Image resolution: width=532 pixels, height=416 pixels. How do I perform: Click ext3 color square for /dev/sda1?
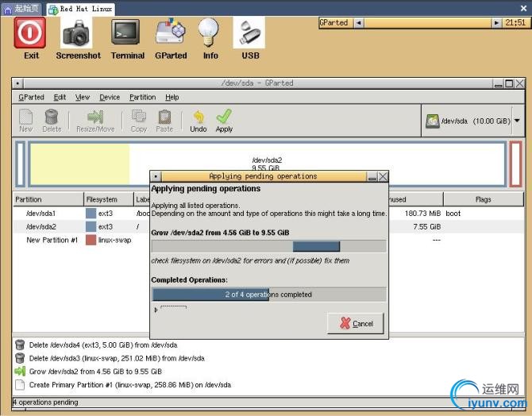click(x=91, y=214)
